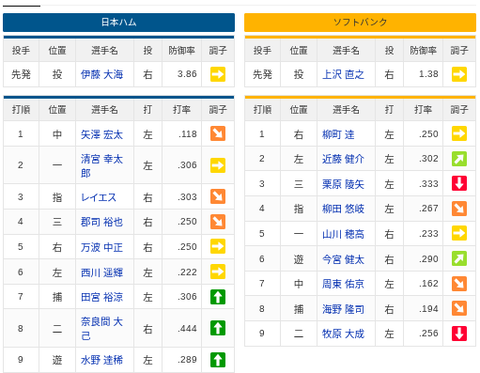Click the orange arrow icon for 郡司 裕也
The image size is (480, 373).
pos(218,222)
